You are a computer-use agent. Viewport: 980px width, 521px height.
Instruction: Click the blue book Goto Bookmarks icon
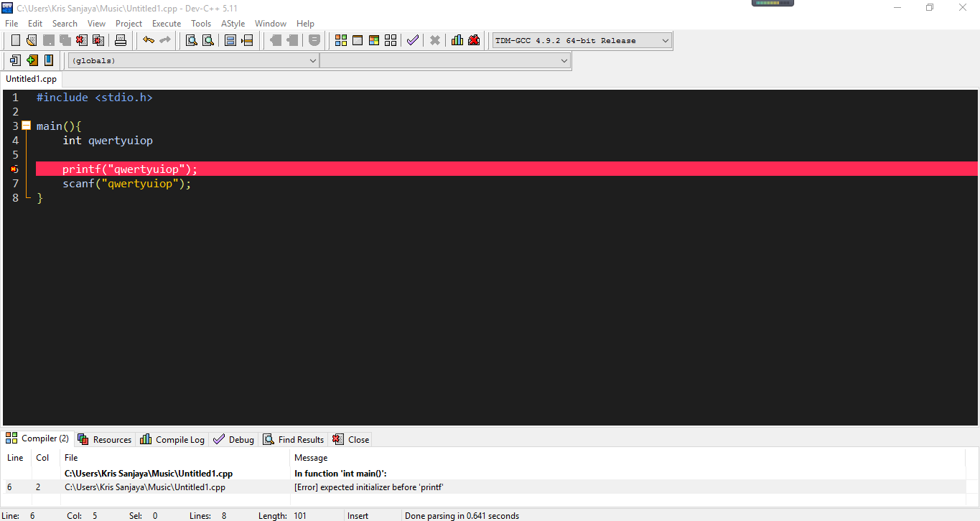pos(48,60)
